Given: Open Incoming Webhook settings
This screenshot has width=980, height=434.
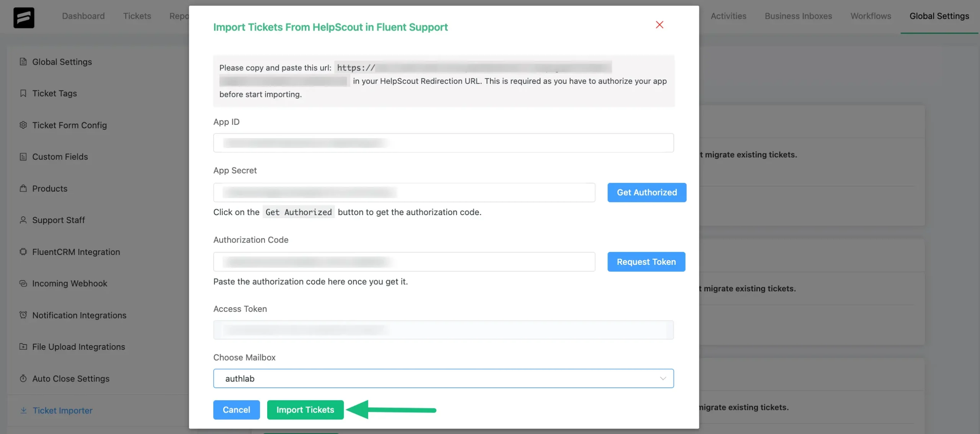Looking at the screenshot, I should click(x=70, y=284).
